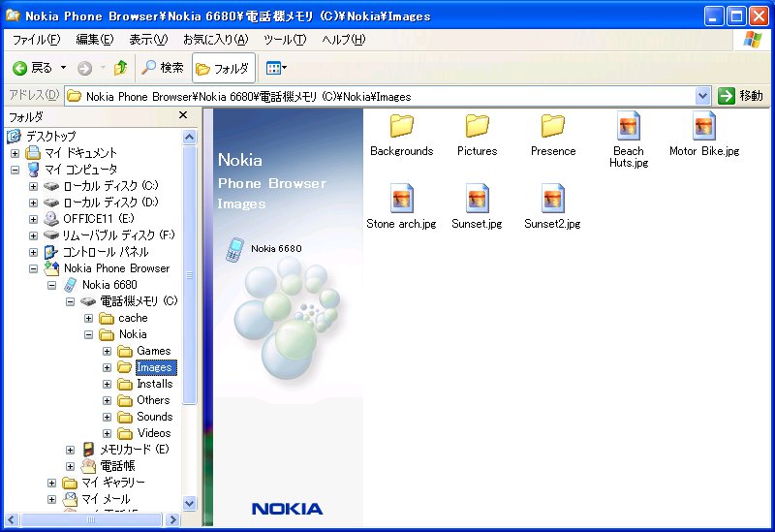Select デスクトップ in the folder tree
Screen dimensions: 775x532
tap(51, 136)
